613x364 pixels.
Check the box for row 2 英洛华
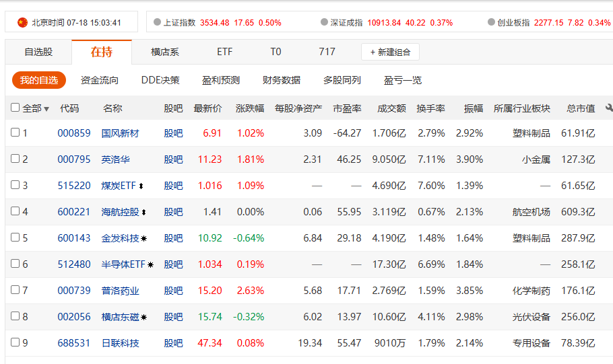click(x=15, y=158)
